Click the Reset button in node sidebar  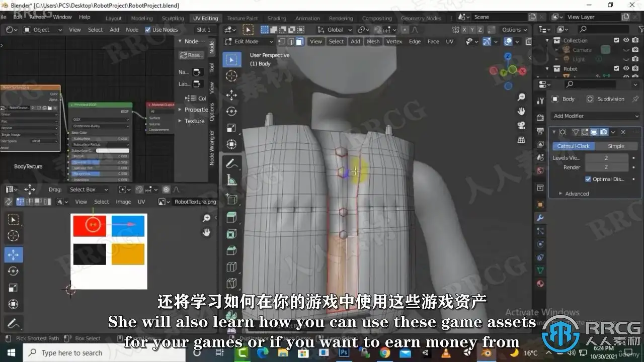click(x=191, y=55)
